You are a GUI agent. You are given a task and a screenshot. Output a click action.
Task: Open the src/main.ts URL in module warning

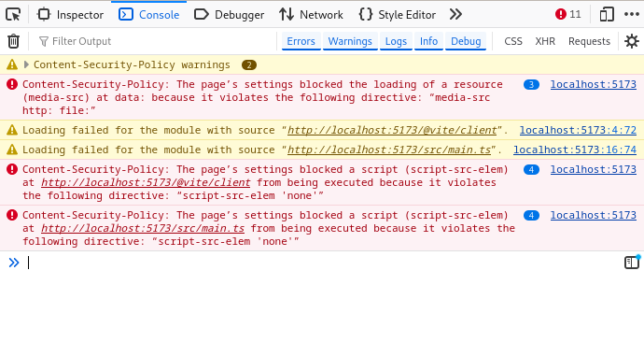pos(389,150)
